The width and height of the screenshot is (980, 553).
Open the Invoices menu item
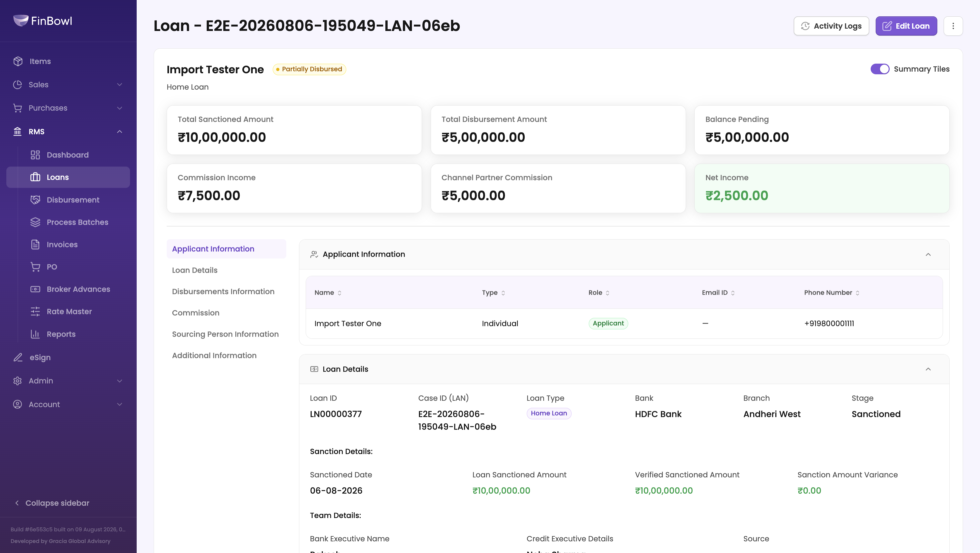pyautogui.click(x=68, y=245)
